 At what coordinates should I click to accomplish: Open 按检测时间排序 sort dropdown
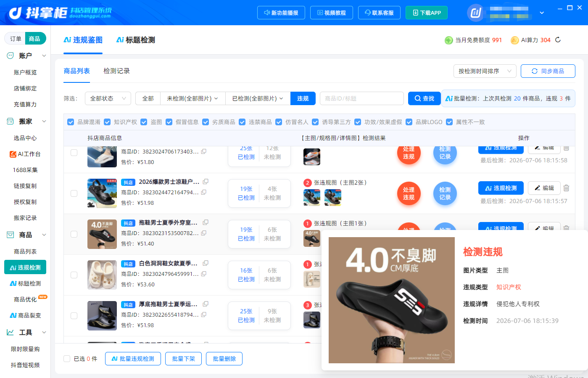tap(485, 71)
